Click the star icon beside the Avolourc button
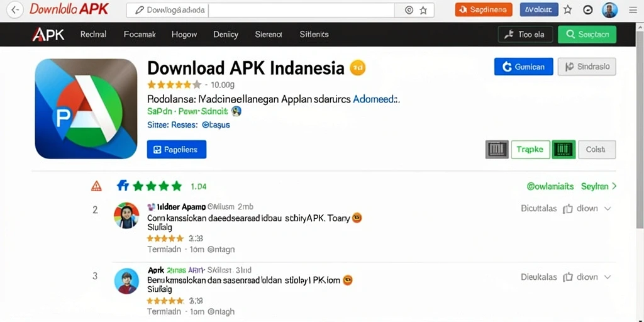Image resolution: width=644 pixels, height=322 pixels. pos(568,10)
